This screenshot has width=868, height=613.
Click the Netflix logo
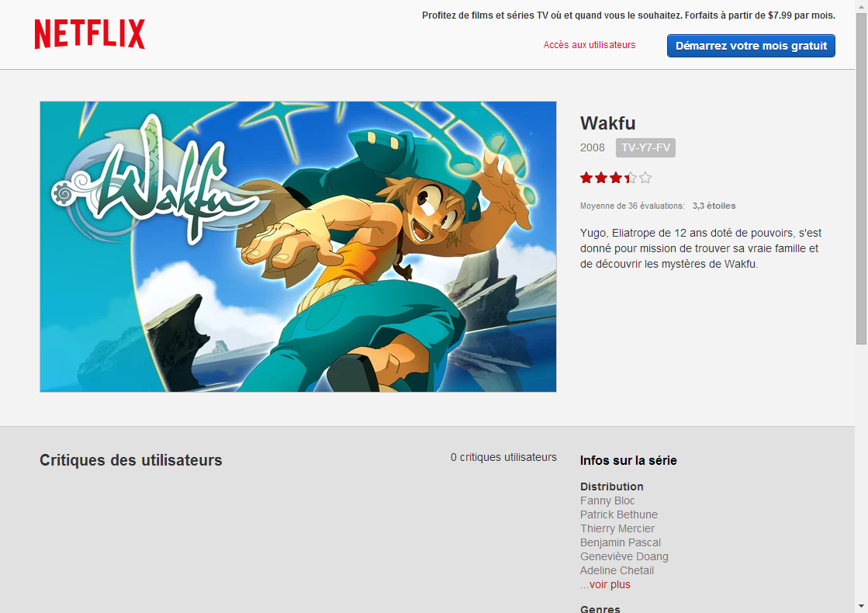tap(90, 34)
